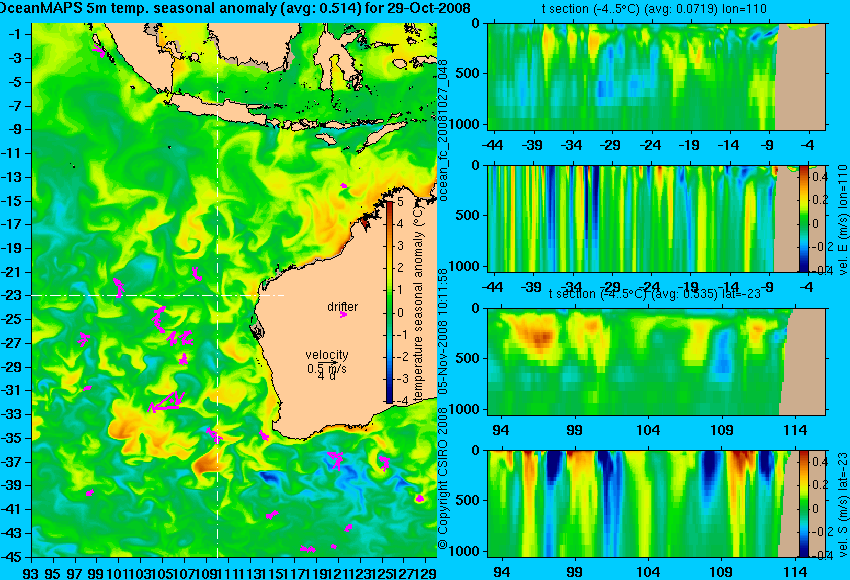This screenshot has width=850, height=580.
Task: Click the '-44' label under the top temperature section
Action: point(492,145)
